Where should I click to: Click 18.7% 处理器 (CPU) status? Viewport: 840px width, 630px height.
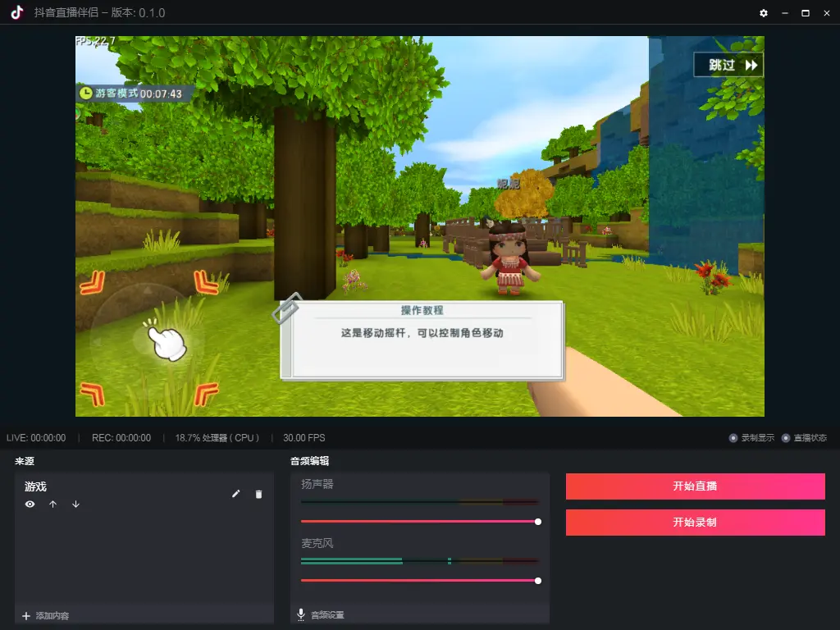[217, 438]
